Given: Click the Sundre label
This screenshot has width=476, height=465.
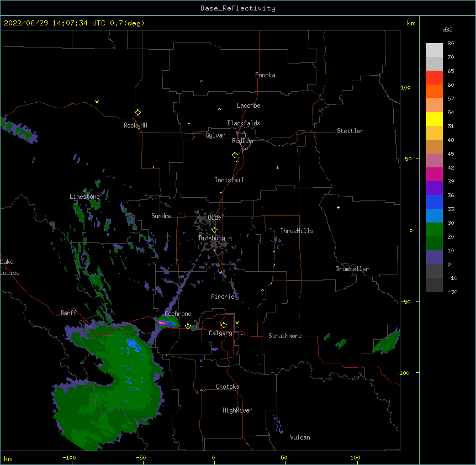Looking at the screenshot, I should pos(161,216).
